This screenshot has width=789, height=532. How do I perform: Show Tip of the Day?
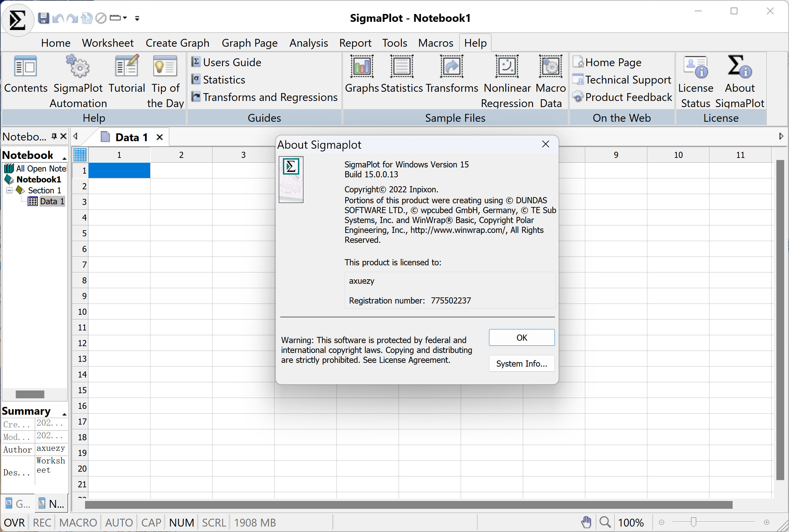coord(165,81)
